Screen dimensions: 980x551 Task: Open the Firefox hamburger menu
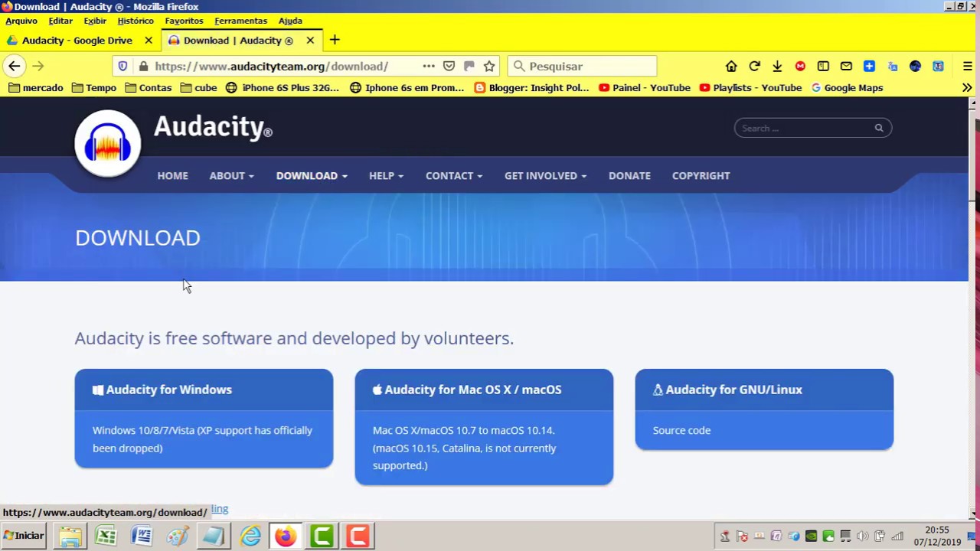pyautogui.click(x=968, y=67)
